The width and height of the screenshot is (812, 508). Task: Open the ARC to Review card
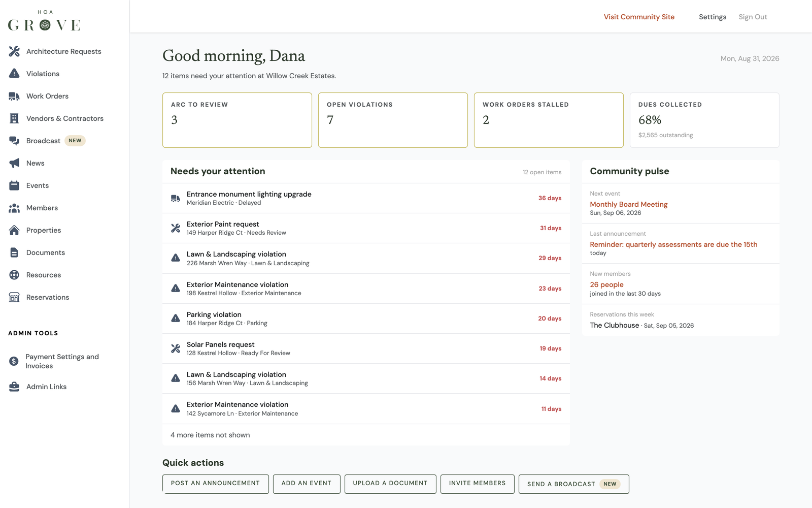(x=237, y=120)
